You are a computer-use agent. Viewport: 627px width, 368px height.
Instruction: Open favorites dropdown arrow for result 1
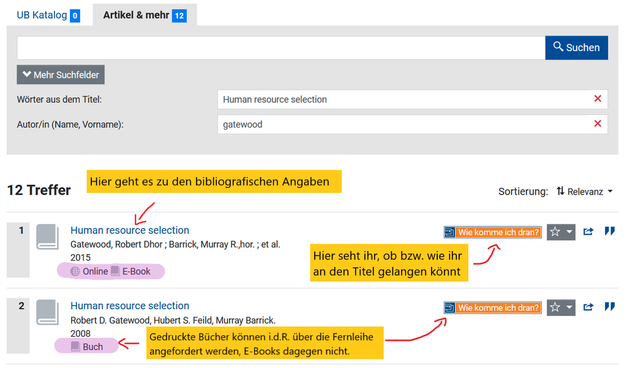click(569, 232)
